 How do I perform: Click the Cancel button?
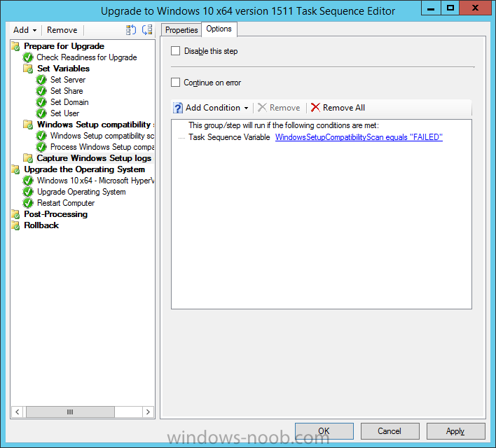(390, 431)
